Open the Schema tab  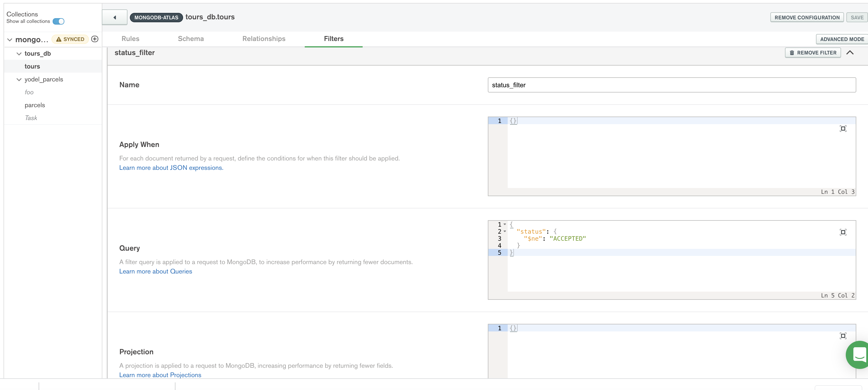tap(191, 39)
